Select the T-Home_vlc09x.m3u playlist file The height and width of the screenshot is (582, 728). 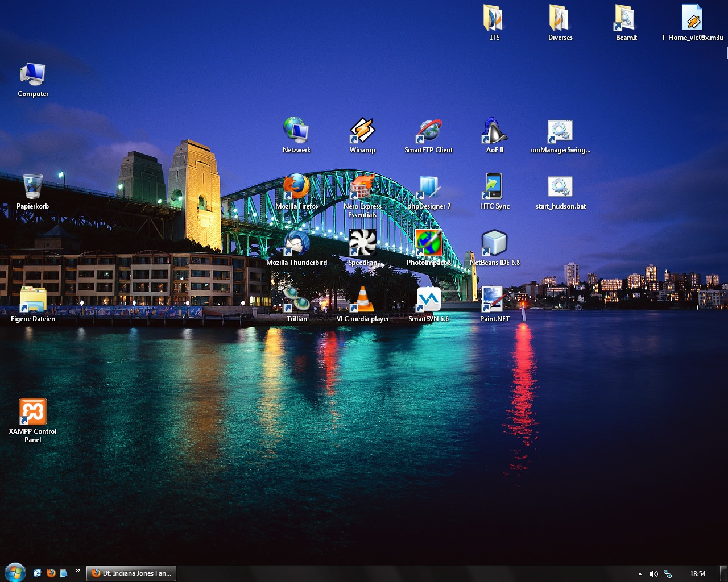pos(692,19)
